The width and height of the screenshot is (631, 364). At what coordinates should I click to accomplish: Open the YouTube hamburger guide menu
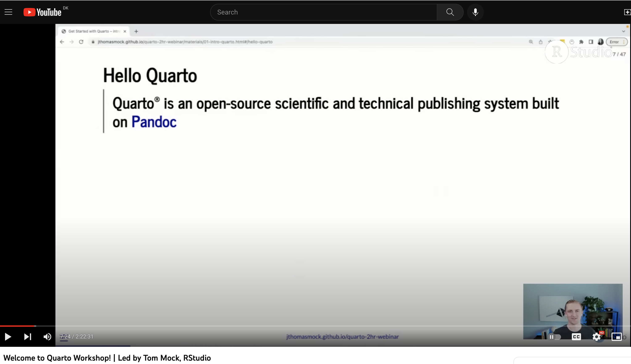pyautogui.click(x=8, y=12)
